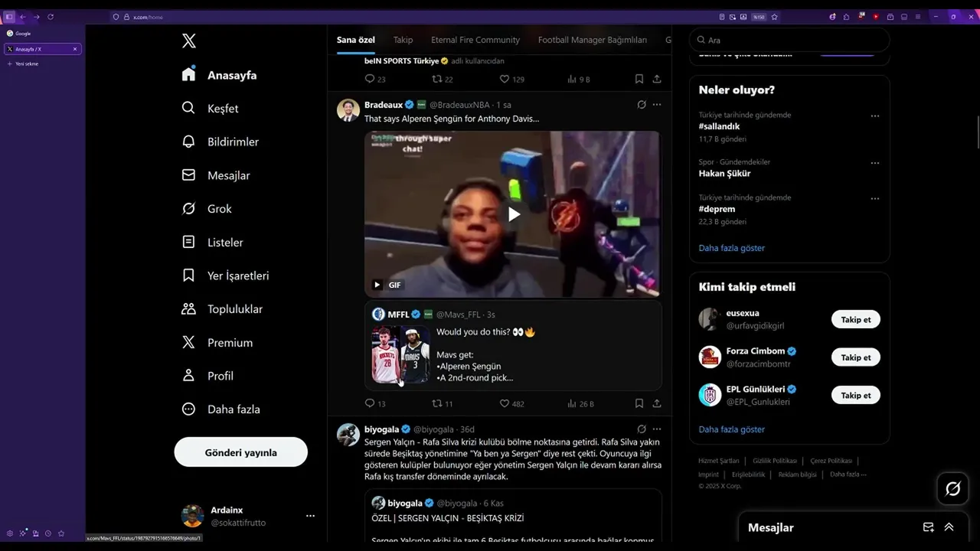Screen dimensions: 980x551
Task: Open more options for Hakan Şükür trend
Action: pyautogui.click(x=875, y=163)
